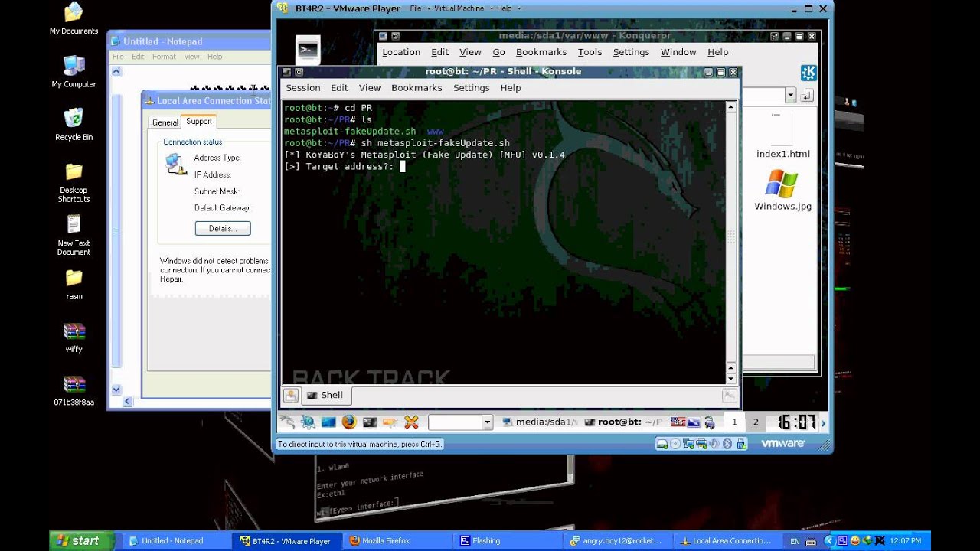Image resolution: width=980 pixels, height=551 pixels.
Task: Click the globe icon in the BackTrack panel
Action: click(308, 422)
